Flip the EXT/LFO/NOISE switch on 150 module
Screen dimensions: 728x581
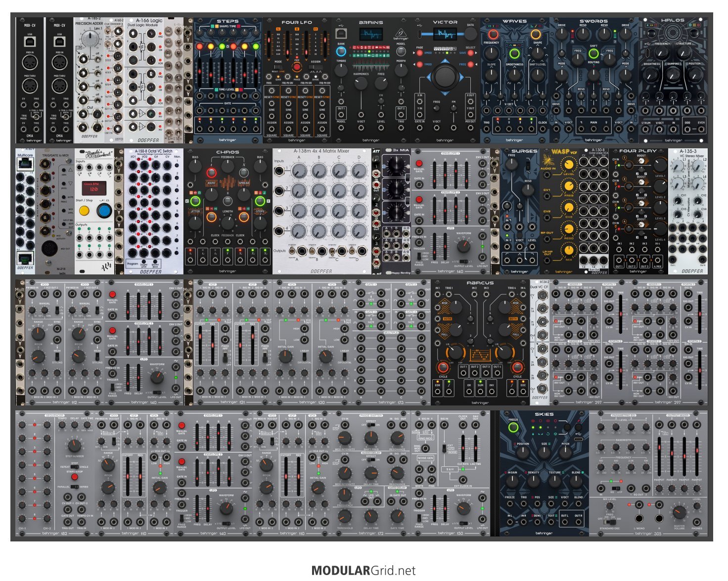[444, 448]
